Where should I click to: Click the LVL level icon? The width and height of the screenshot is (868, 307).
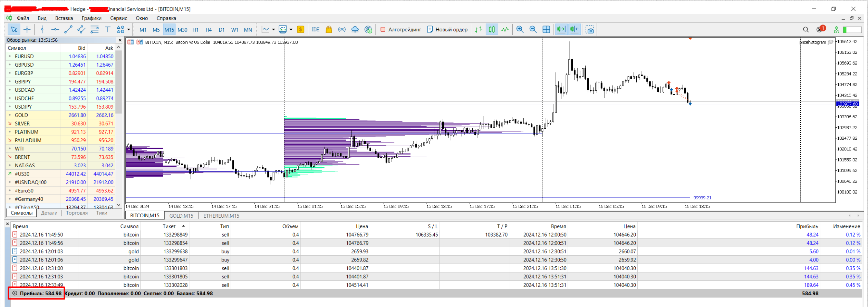(x=836, y=30)
